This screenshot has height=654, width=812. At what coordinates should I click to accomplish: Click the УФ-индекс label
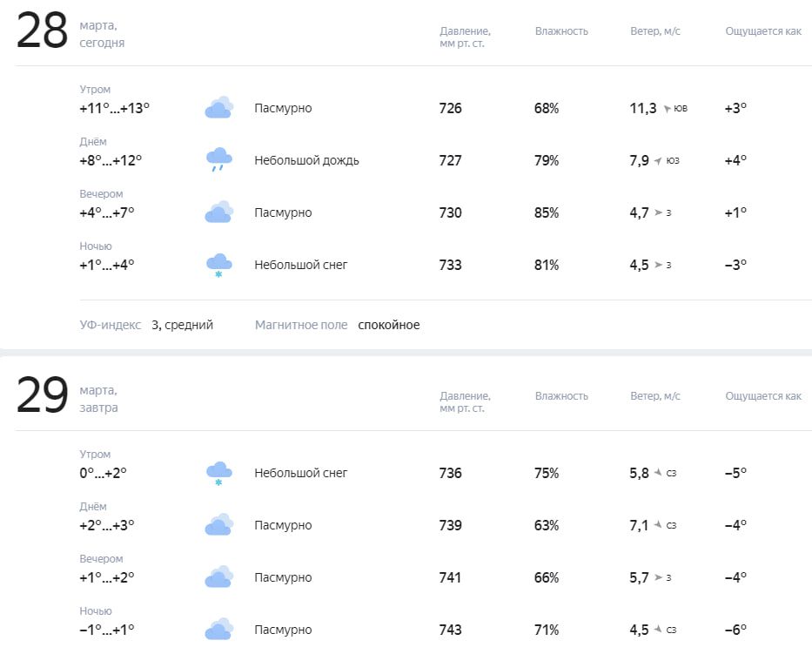tap(110, 325)
